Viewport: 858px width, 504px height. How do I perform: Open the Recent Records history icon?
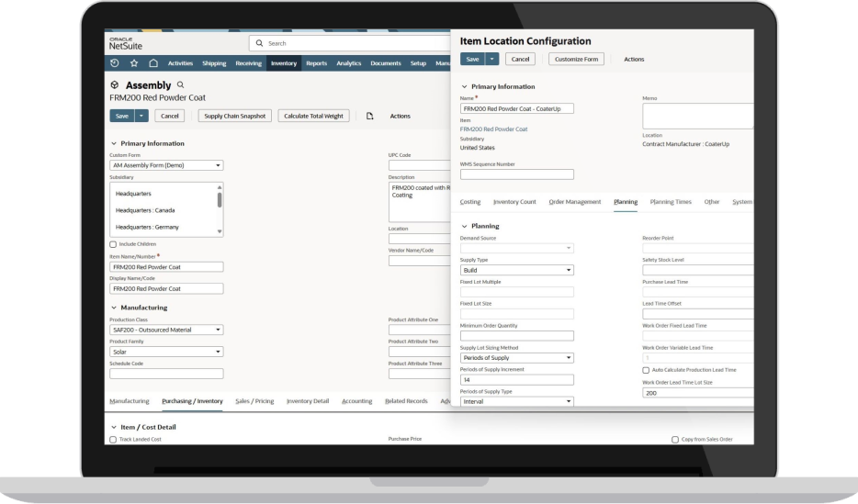(114, 63)
